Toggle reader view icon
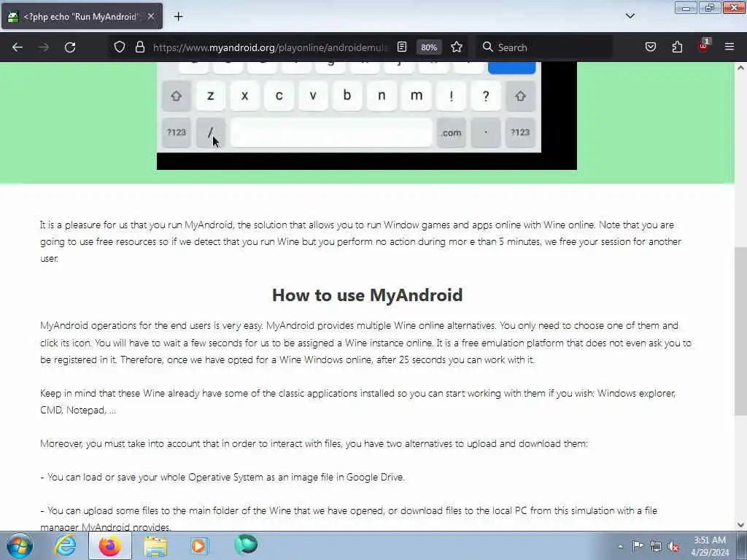The image size is (747, 560). click(402, 47)
